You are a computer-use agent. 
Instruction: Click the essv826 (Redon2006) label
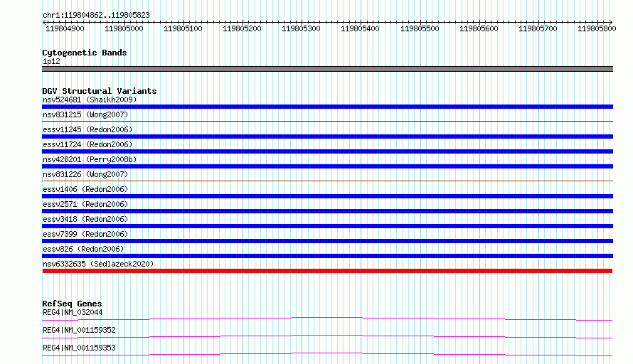(x=83, y=249)
